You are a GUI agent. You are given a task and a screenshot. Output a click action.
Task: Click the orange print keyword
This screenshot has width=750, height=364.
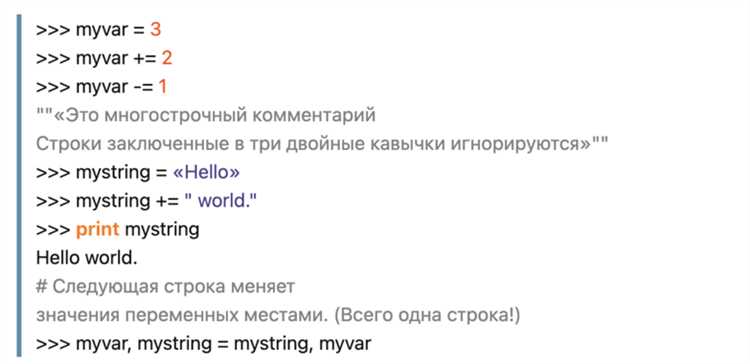(98, 230)
